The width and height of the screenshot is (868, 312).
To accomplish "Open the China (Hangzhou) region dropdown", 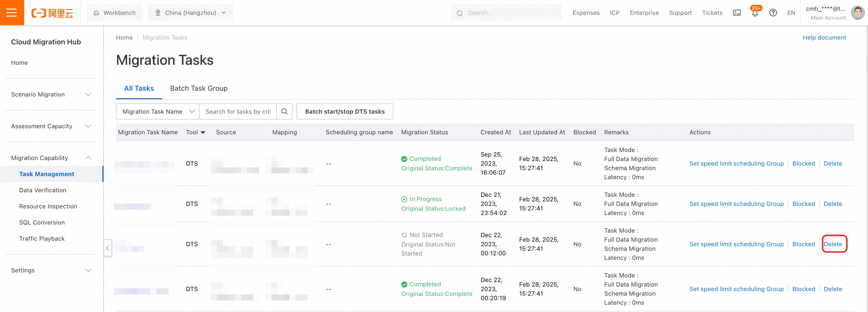I will (190, 13).
